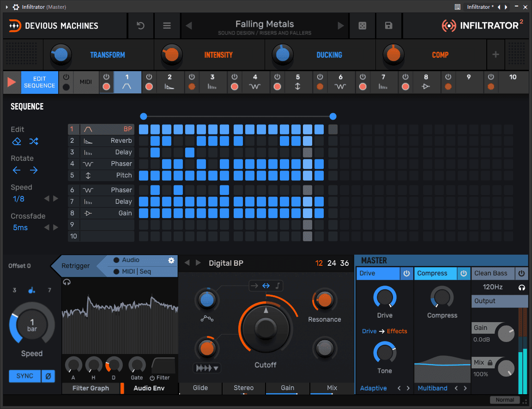Click the shuffle sequence icon under Edit
Viewport: 532px width, 409px height.
tap(34, 141)
